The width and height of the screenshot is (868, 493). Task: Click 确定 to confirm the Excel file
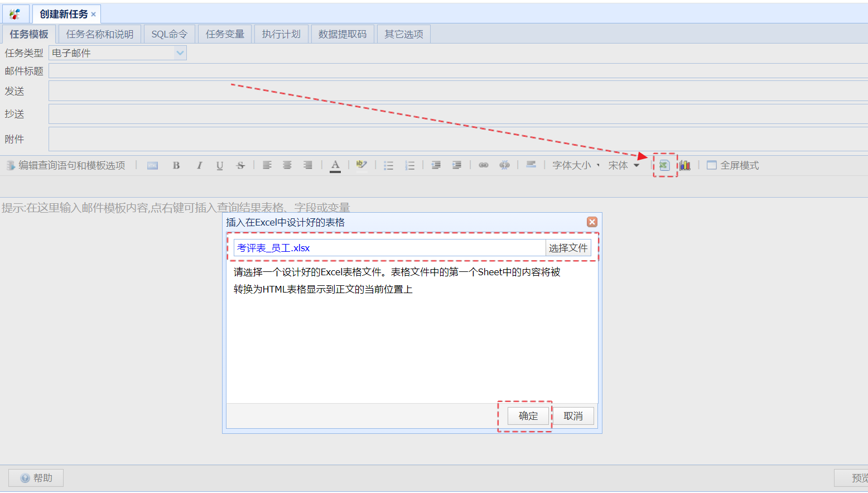[528, 416]
